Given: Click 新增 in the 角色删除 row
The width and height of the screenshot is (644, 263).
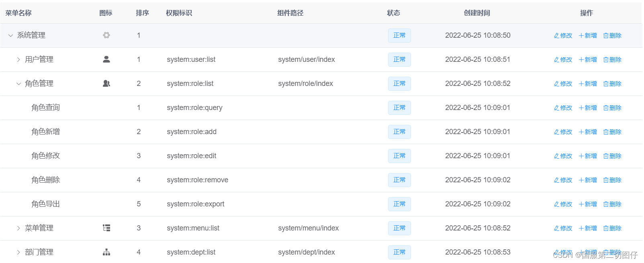Looking at the screenshot, I should pyautogui.click(x=588, y=180).
